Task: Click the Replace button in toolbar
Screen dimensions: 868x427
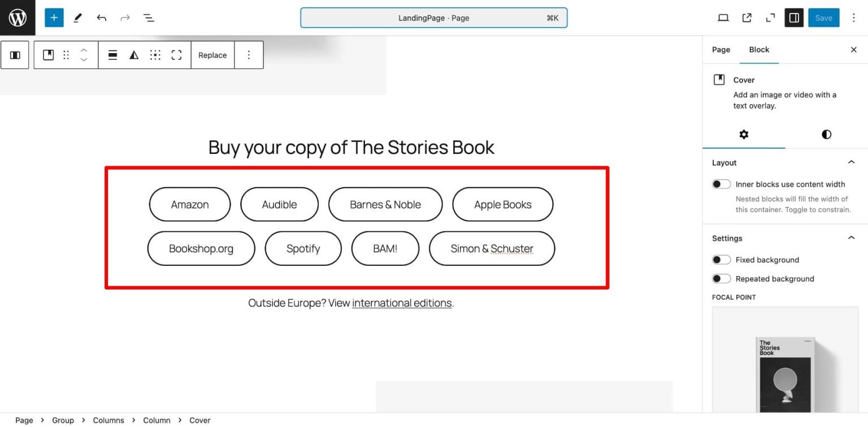Action: point(212,55)
